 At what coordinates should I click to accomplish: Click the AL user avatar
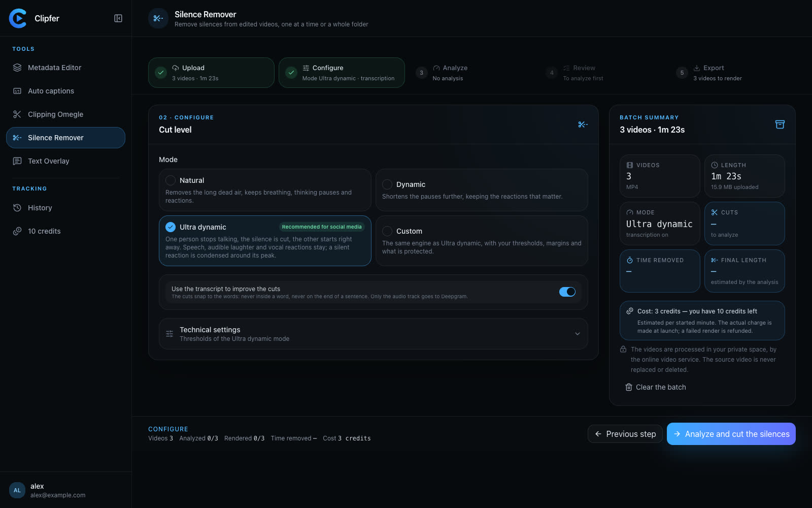click(x=17, y=490)
